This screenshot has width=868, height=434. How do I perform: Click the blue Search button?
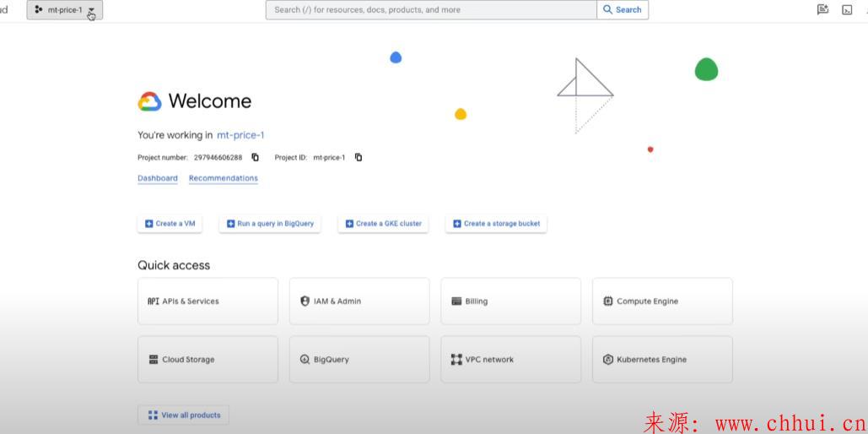[623, 10]
